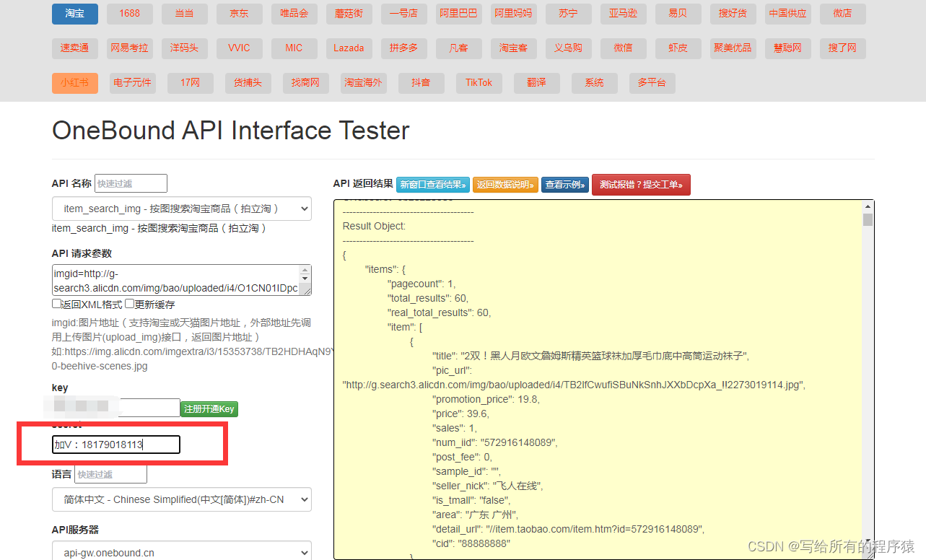Focus the 语言 quick filter field

tap(110, 474)
